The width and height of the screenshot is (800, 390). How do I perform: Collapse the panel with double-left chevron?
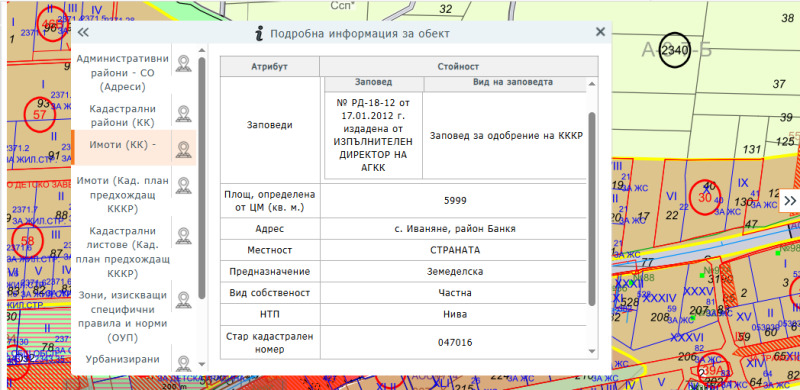[x=83, y=33]
